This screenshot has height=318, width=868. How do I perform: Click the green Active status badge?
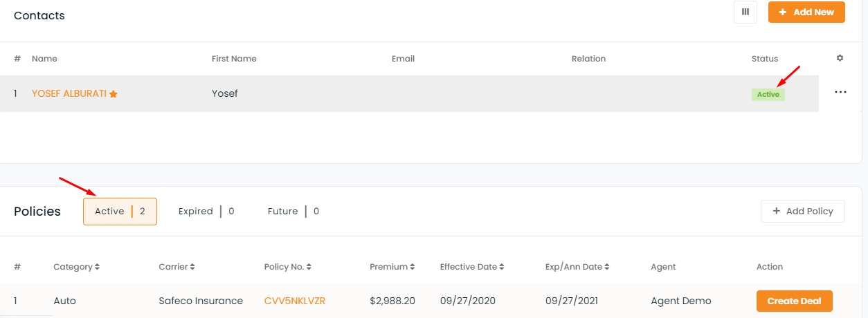768,94
